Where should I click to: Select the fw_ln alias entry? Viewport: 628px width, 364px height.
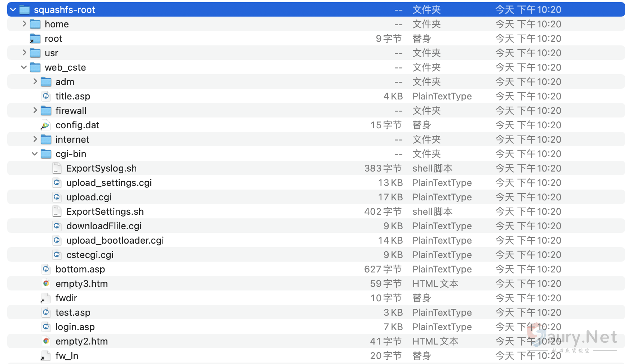[67, 356]
